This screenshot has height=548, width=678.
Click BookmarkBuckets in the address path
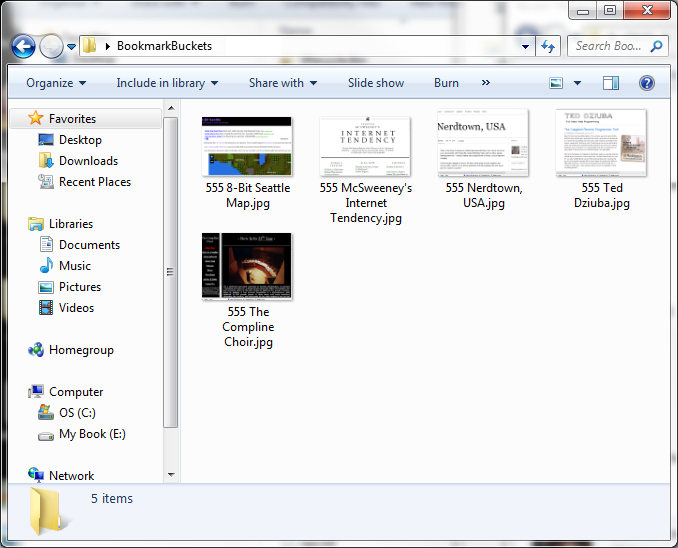pyautogui.click(x=164, y=46)
